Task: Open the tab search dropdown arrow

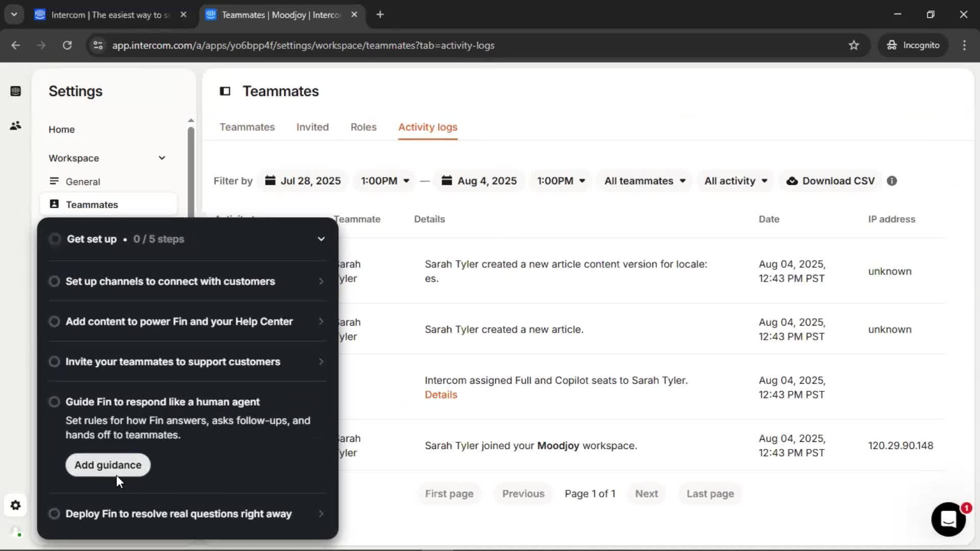Action: click(14, 15)
